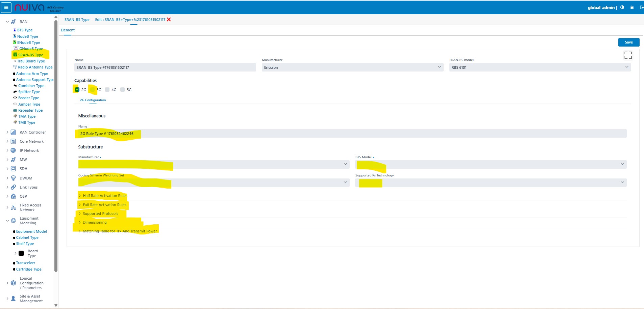This screenshot has height=309, width=644.
Task: Enable the 4G capability checkbox
Action: click(107, 90)
